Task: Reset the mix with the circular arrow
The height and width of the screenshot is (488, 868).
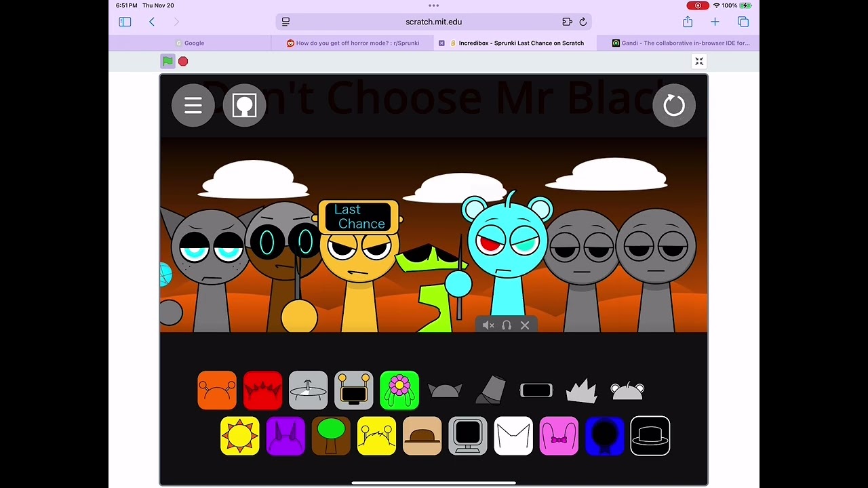Action: point(674,105)
